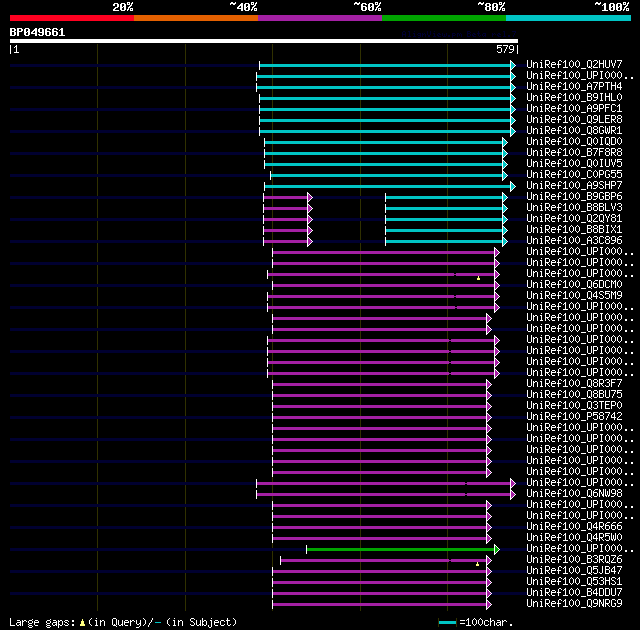Click the yellow gap marker in B3RQZ6 row
The width and height of the screenshot is (640, 630).
tap(478, 564)
